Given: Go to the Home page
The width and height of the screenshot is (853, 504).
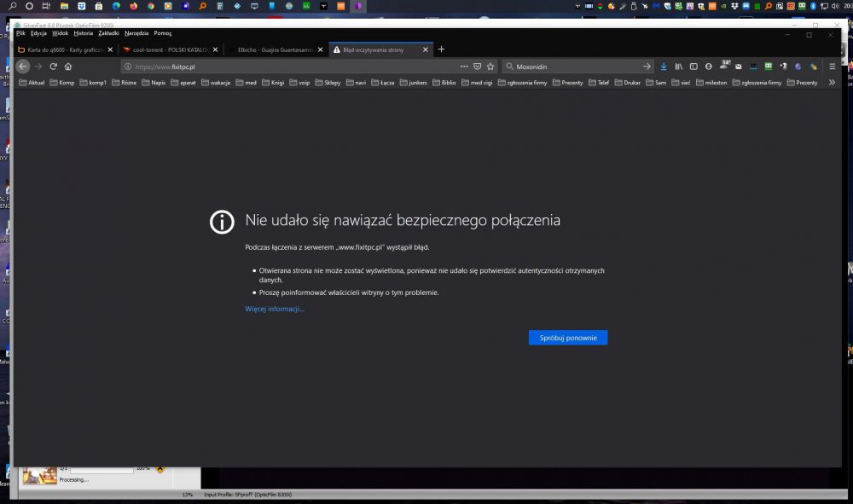Looking at the screenshot, I should 68,67.
